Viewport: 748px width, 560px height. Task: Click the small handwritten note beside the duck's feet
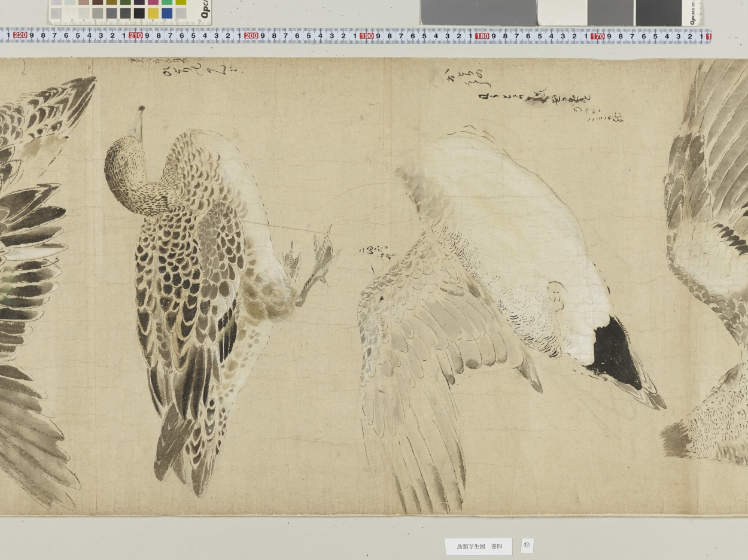pyautogui.click(x=377, y=251)
